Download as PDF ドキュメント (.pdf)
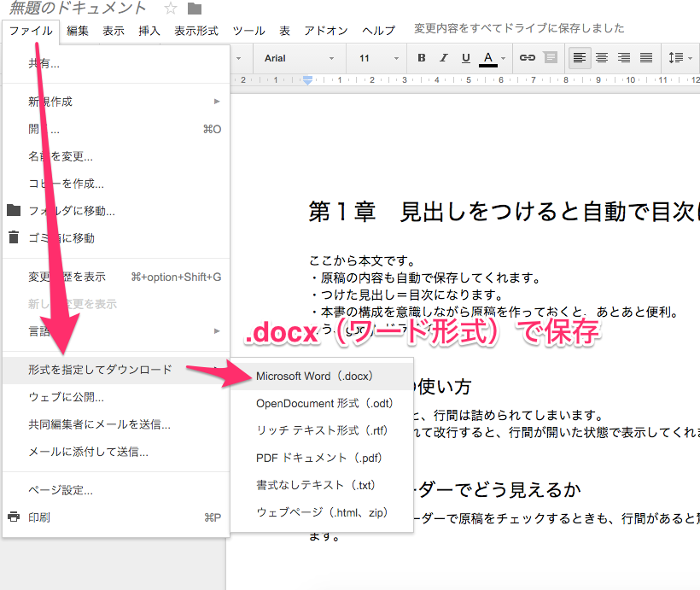700x590 pixels. click(322, 458)
